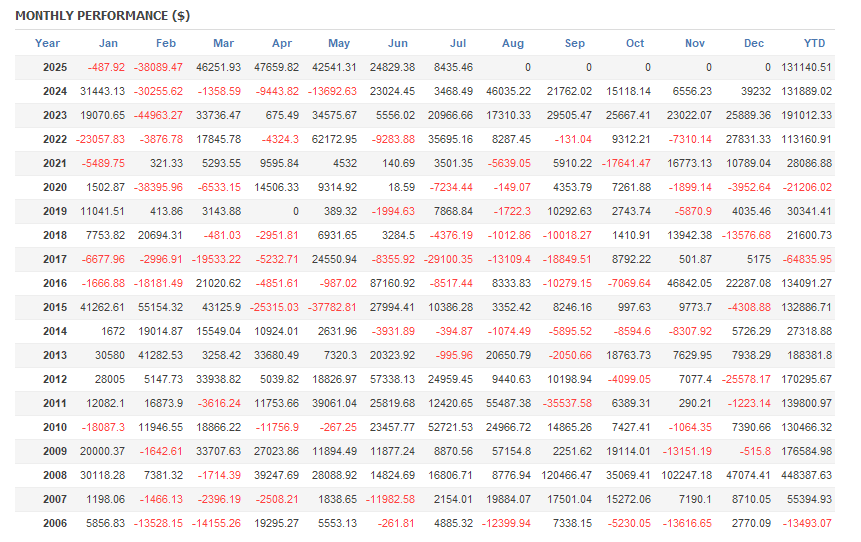861x542 pixels.
Task: Click the 2017 year row label
Action: [x=56, y=259]
